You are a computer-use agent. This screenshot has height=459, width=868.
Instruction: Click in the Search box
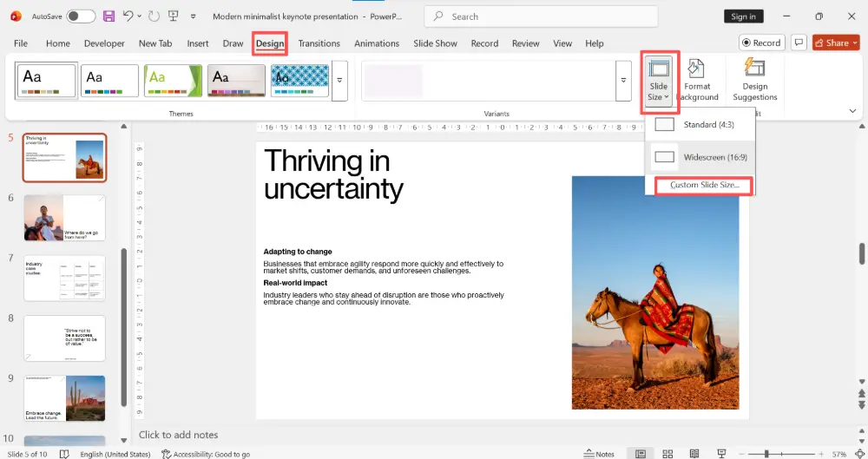click(541, 16)
